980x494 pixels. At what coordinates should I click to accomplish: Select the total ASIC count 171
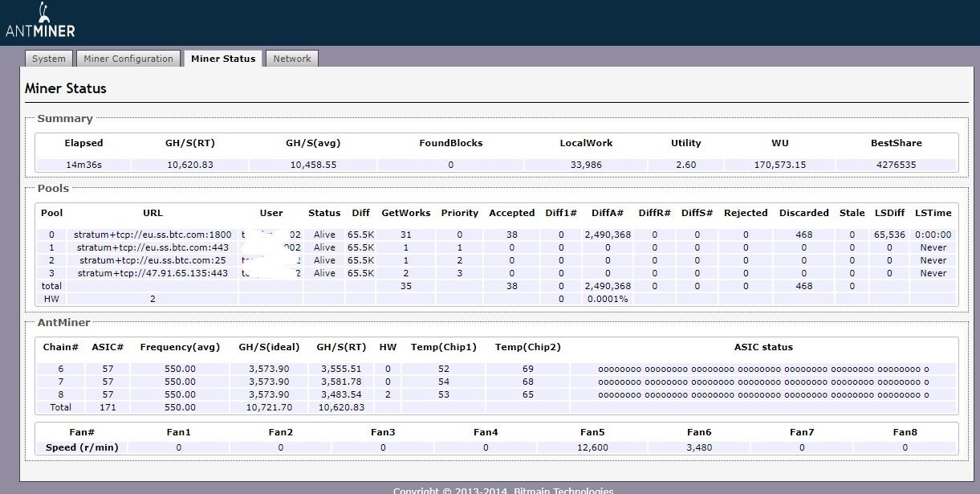click(108, 407)
